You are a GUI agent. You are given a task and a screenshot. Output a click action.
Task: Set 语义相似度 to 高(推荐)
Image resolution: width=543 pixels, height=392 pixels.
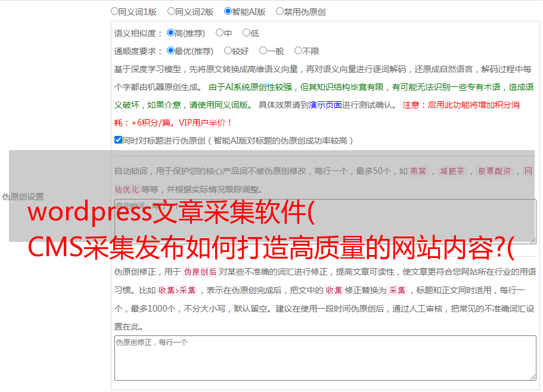170,33
